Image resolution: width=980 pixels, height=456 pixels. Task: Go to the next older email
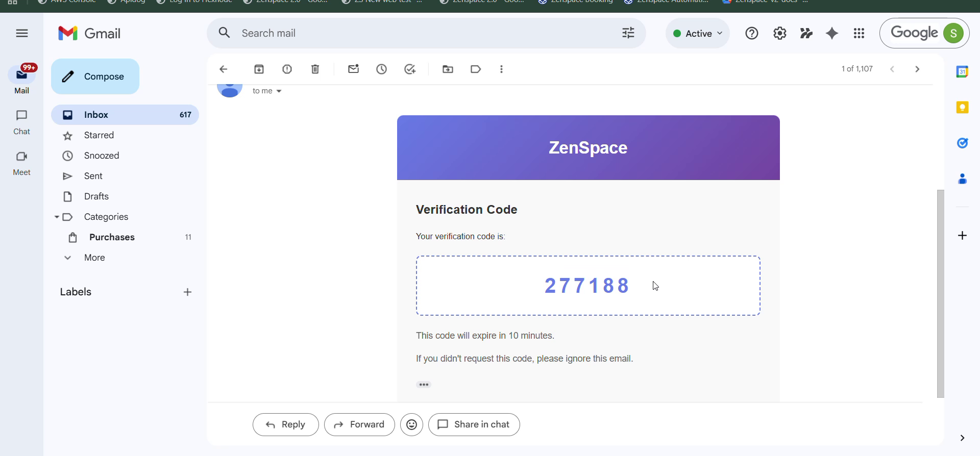coord(917,69)
